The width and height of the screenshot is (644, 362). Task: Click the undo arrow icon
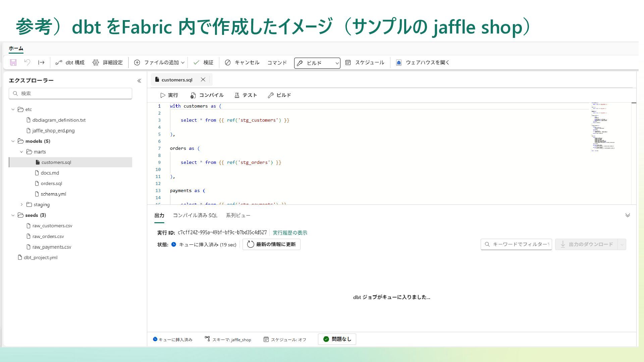(x=28, y=63)
